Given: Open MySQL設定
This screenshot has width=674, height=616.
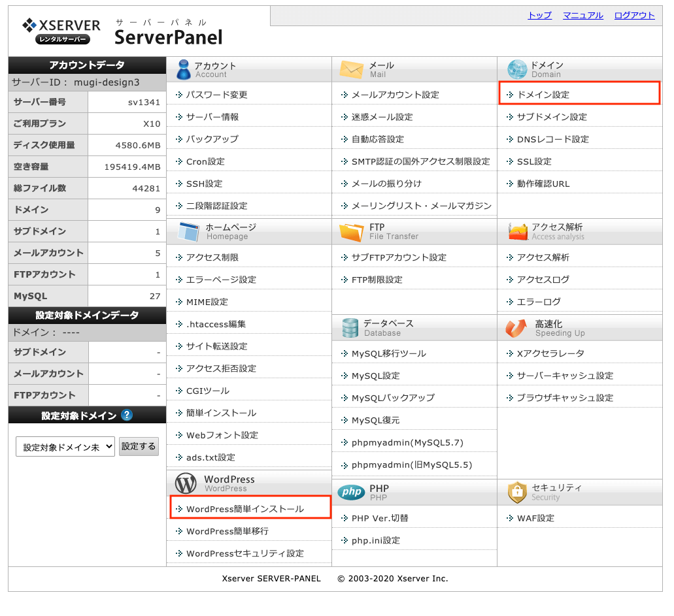Looking at the screenshot, I should (376, 376).
